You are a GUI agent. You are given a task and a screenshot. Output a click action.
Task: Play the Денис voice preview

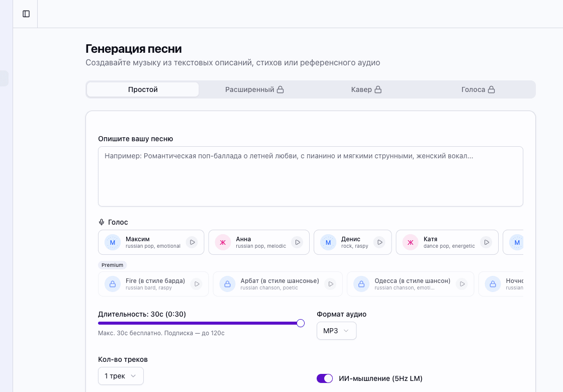click(380, 242)
